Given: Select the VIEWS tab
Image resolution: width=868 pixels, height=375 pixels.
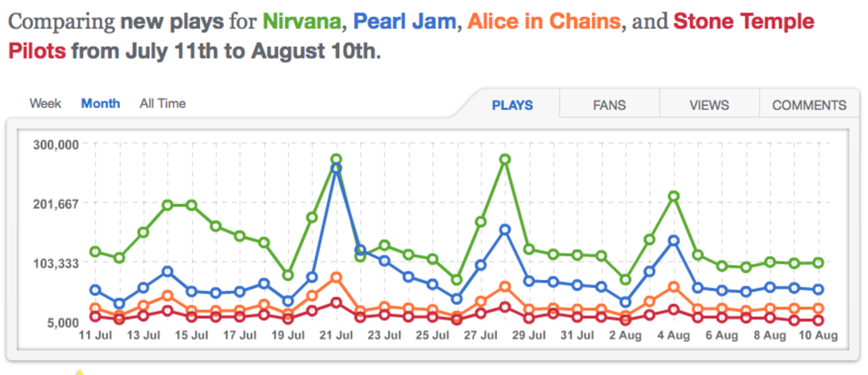Looking at the screenshot, I should click(x=709, y=105).
